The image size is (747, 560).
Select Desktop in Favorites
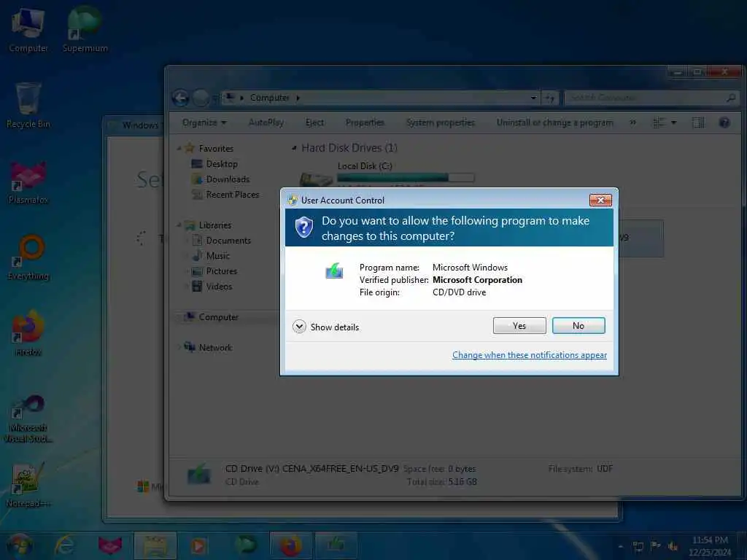tap(222, 164)
